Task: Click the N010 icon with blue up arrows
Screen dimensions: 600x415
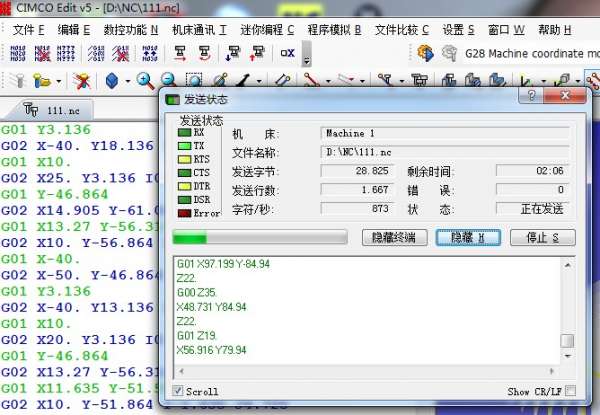Action: pos(150,53)
